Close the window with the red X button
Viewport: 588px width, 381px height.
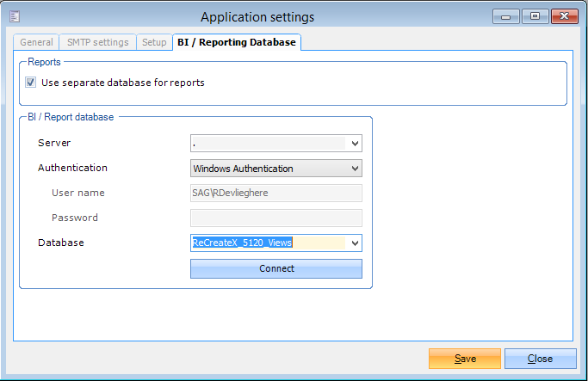tap(564, 16)
